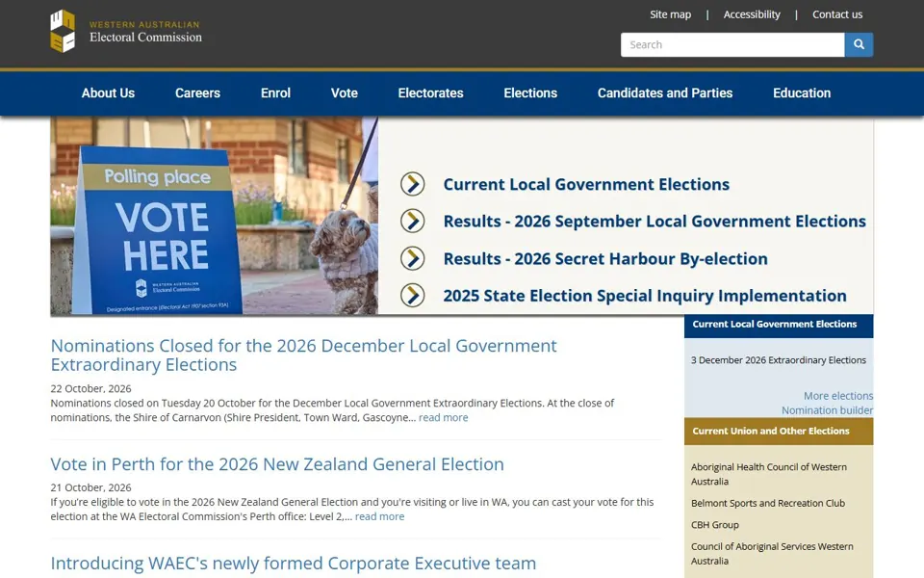
Task: Click the More elections link
Action: tap(838, 396)
